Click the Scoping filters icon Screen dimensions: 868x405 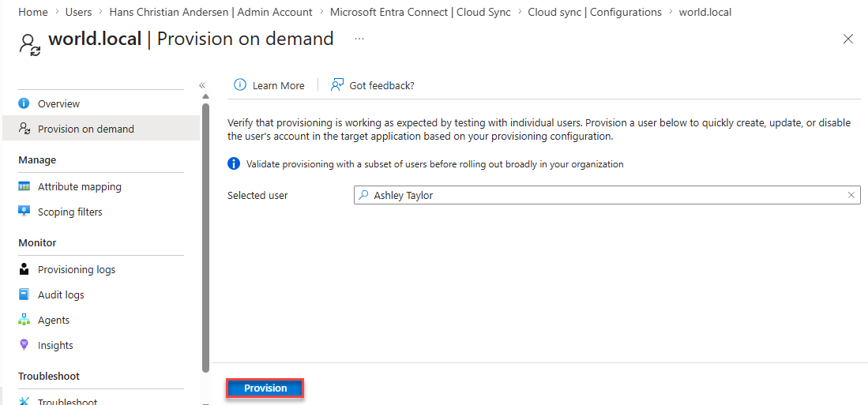pos(24,212)
